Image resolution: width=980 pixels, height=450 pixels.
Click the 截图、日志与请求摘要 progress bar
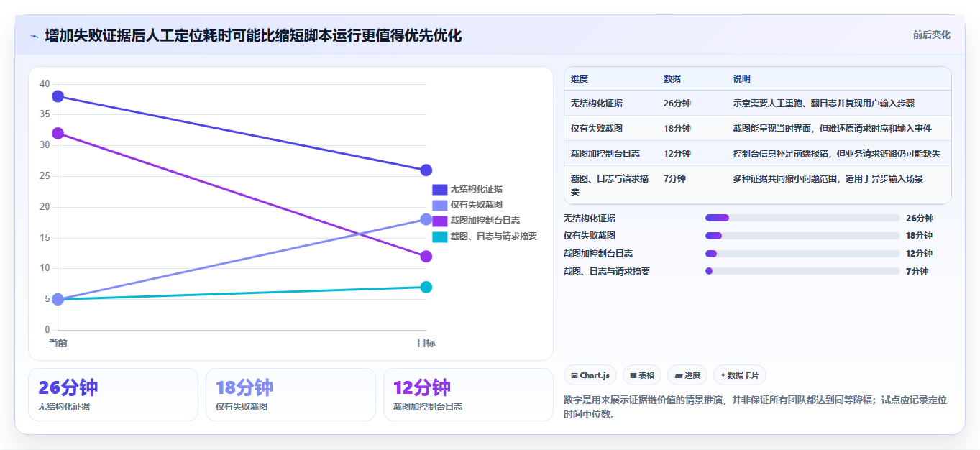pyautogui.click(x=802, y=271)
